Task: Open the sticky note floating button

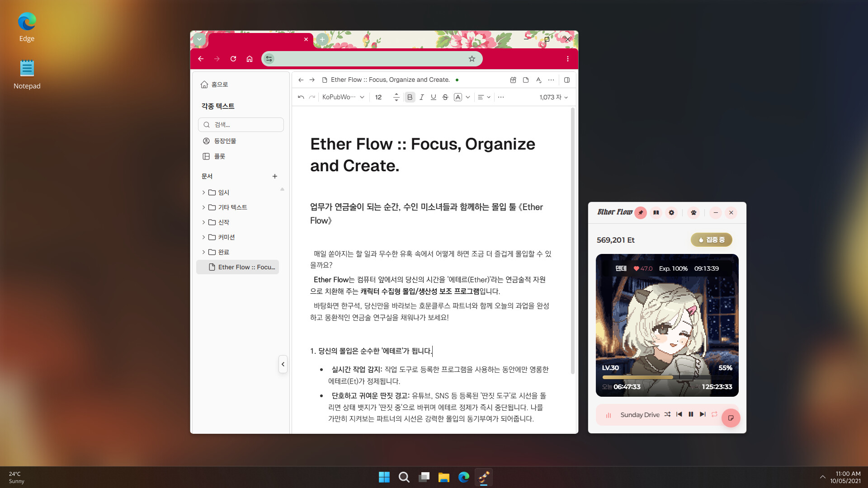Action: click(731, 418)
